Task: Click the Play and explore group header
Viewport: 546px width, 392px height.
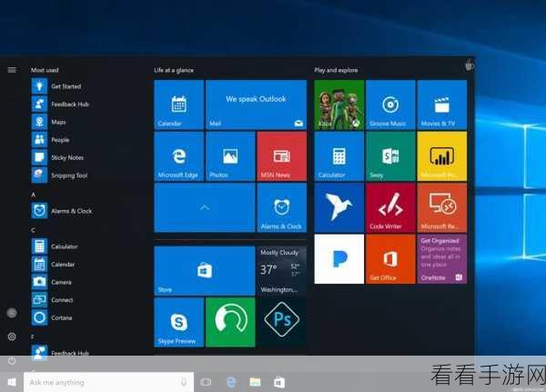Action: click(x=336, y=70)
